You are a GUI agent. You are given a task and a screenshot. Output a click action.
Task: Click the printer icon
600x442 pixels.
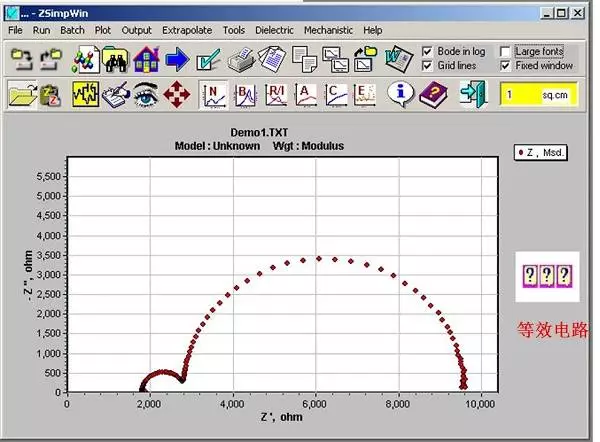(x=240, y=60)
